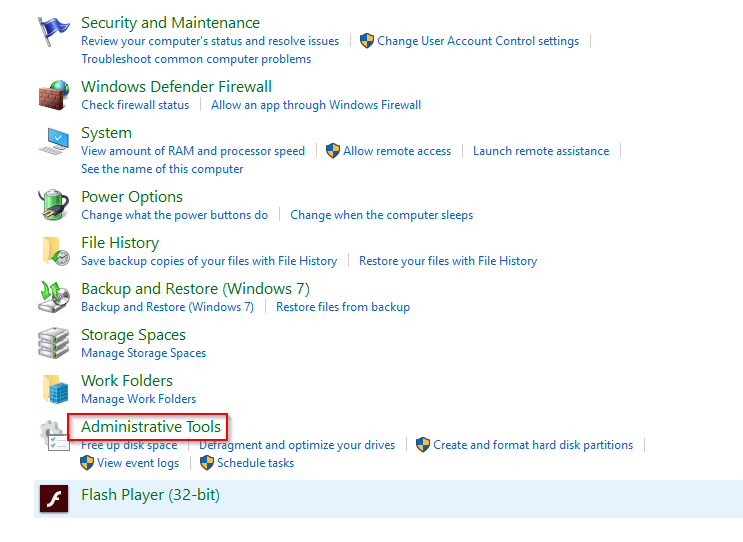Screen dimensions: 743x542
Task: Open the Administrative Tools heading
Action: click(151, 427)
